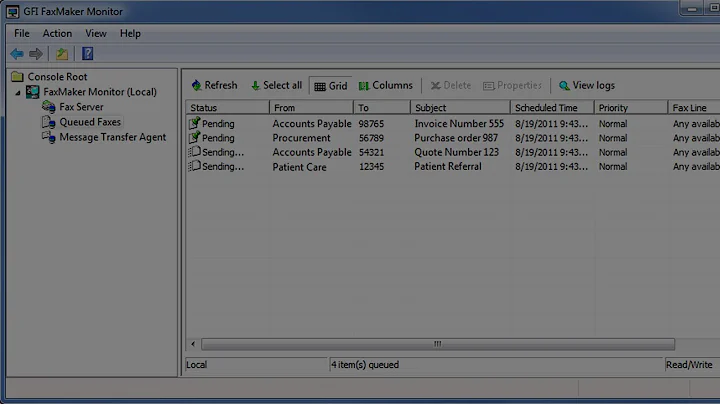Viewport: 720px width, 404px height.
Task: Click the View logs magnifier icon
Action: tap(564, 85)
